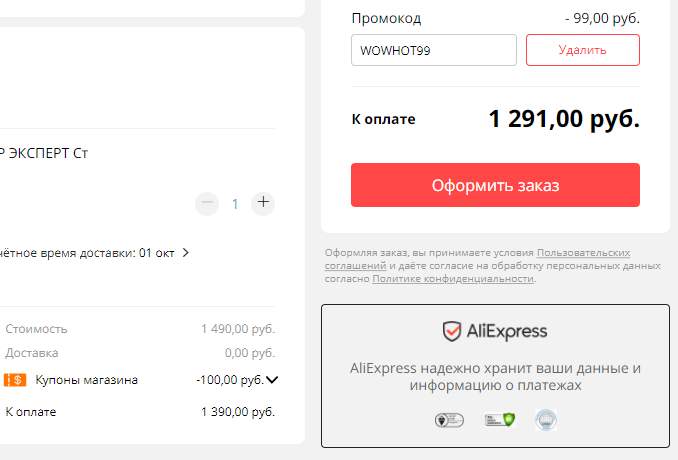This screenshot has height=460, width=678.
Task: Click the minus quantity button
Action: (x=207, y=203)
